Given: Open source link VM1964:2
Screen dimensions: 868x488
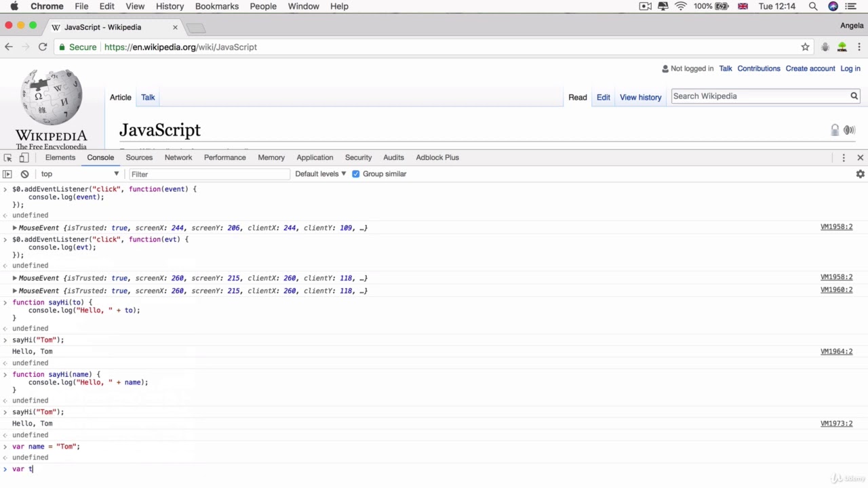Looking at the screenshot, I should (836, 352).
